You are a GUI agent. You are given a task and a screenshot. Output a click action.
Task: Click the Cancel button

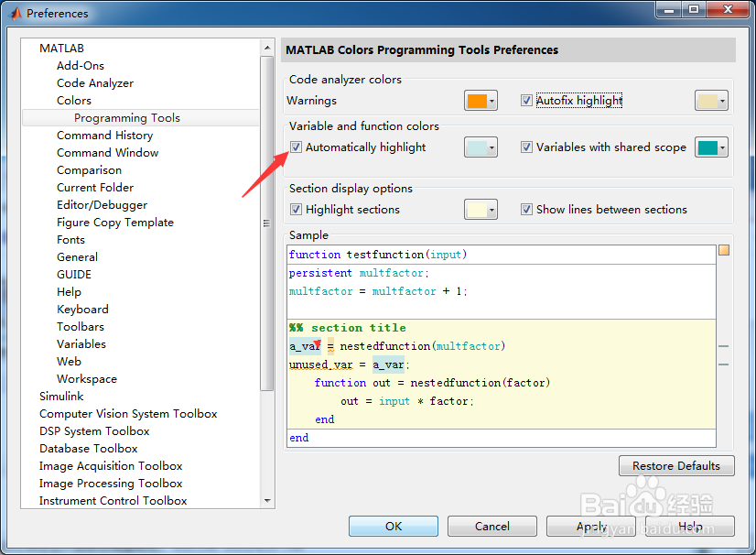491,526
